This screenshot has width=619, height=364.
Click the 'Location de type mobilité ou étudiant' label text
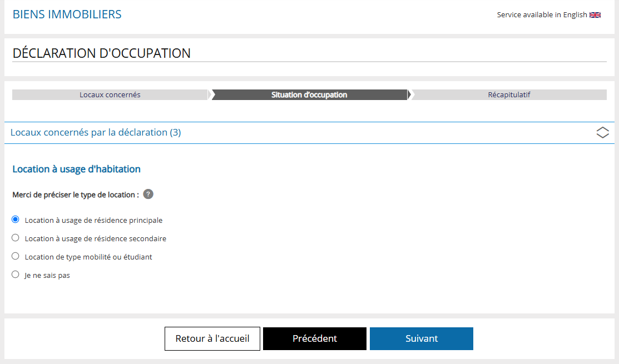[88, 257]
